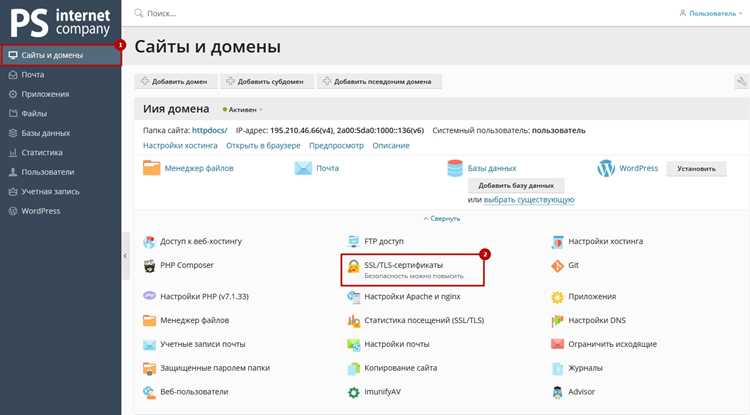Click the Настройки Apache и nginx icon
This screenshot has width=750, height=415.
pyautogui.click(x=353, y=297)
